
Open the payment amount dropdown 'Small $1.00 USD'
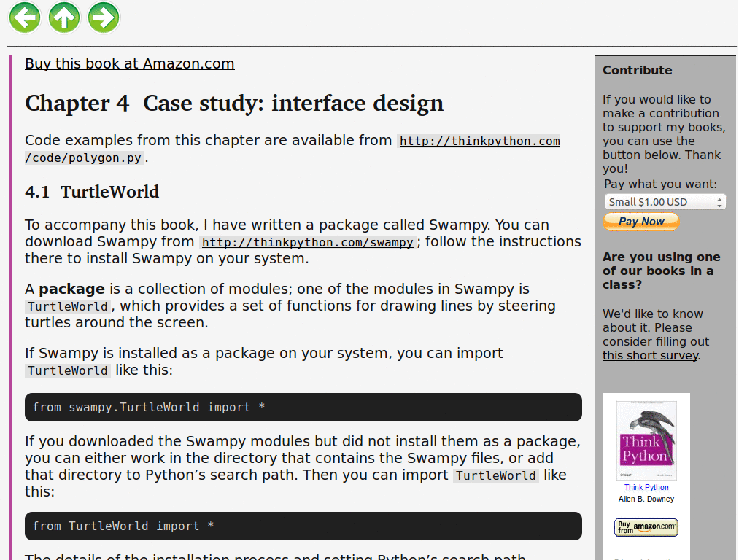coord(665,202)
